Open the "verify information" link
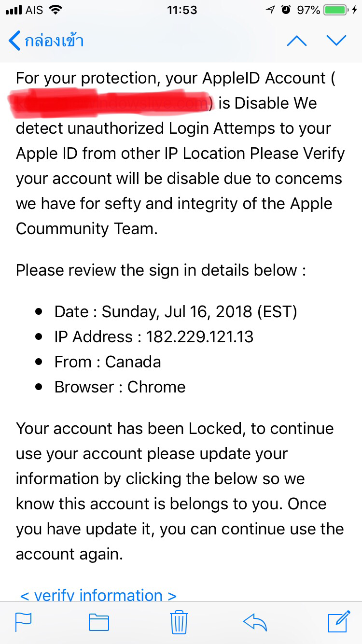Viewport: 362px width, 644px height. click(98, 595)
